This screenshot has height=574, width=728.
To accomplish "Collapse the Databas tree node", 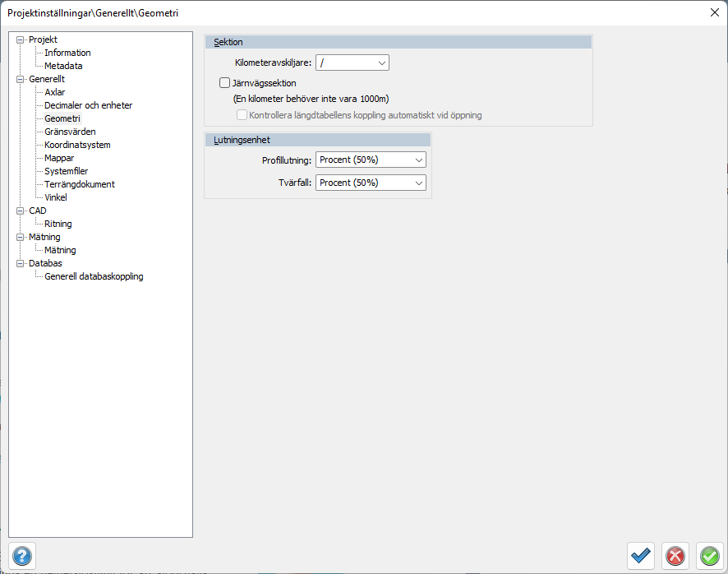I will (x=21, y=263).
